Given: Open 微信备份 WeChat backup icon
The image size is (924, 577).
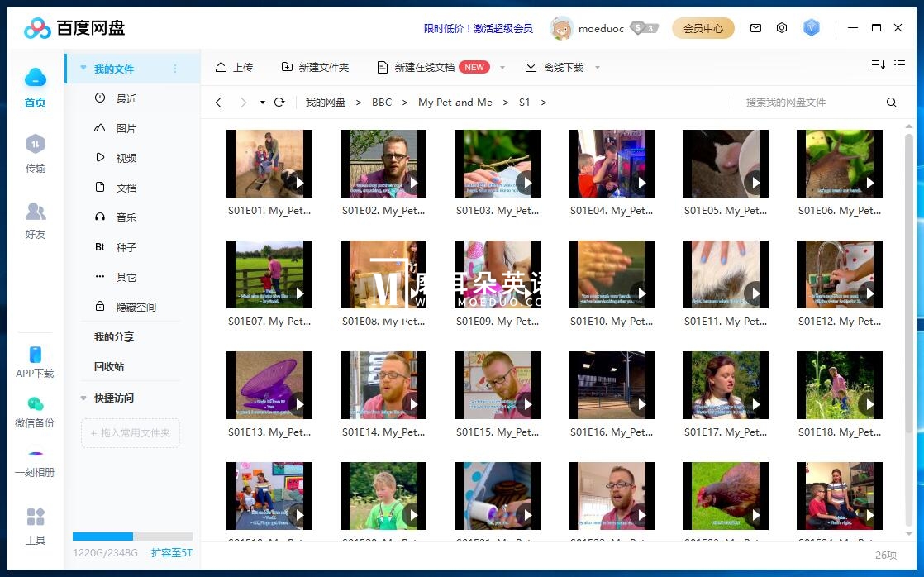Looking at the screenshot, I should [x=35, y=404].
